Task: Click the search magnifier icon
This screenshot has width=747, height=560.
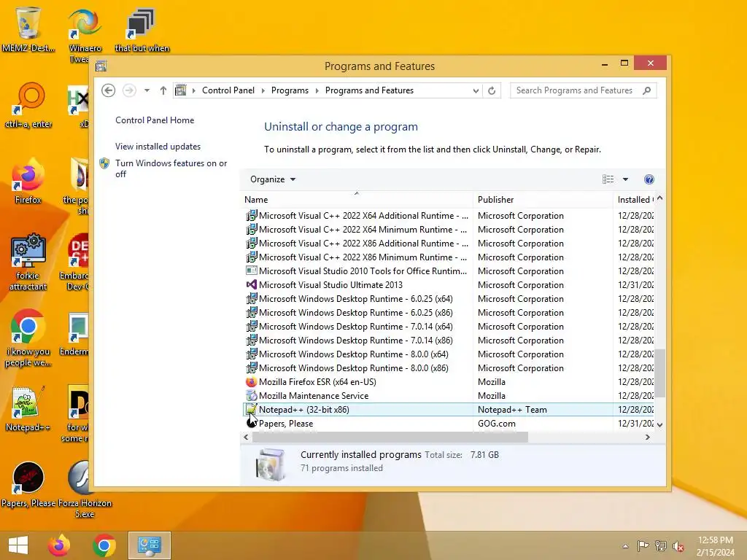Action: click(x=646, y=90)
